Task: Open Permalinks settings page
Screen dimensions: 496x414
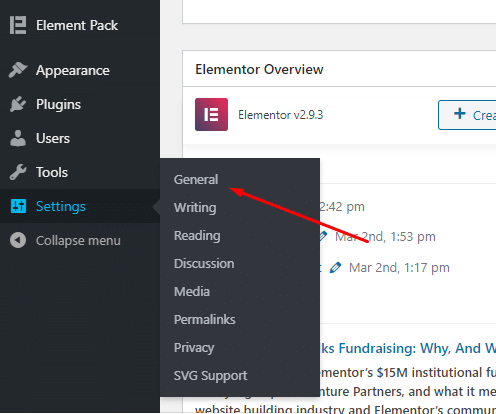Action: point(205,320)
